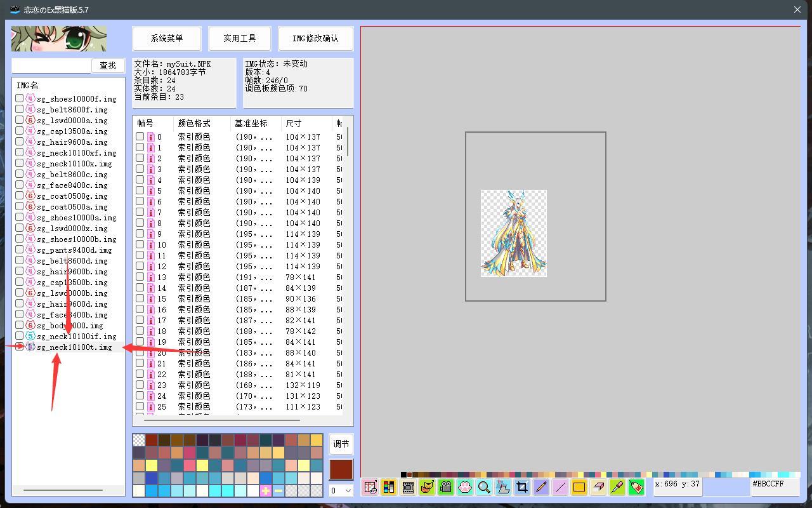Select the yellow rectangle tool
The width and height of the screenshot is (812, 508).
[x=579, y=487]
